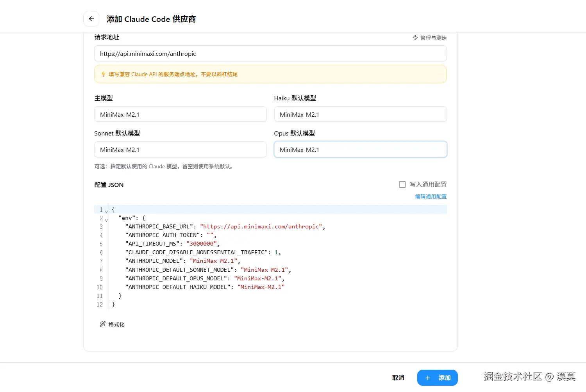This screenshot has width=586, height=392.
Task: Click "ANTHROPIC_MODEL" key in JSON
Action: 154,261
